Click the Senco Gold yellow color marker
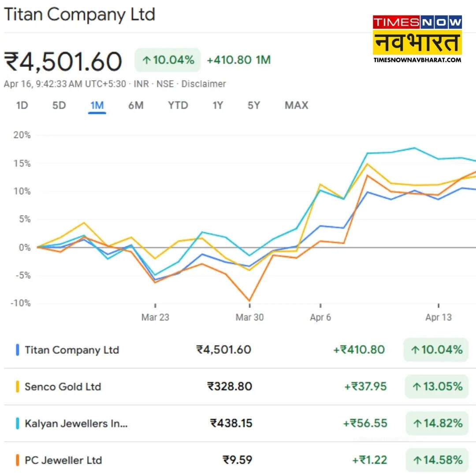 [18, 387]
